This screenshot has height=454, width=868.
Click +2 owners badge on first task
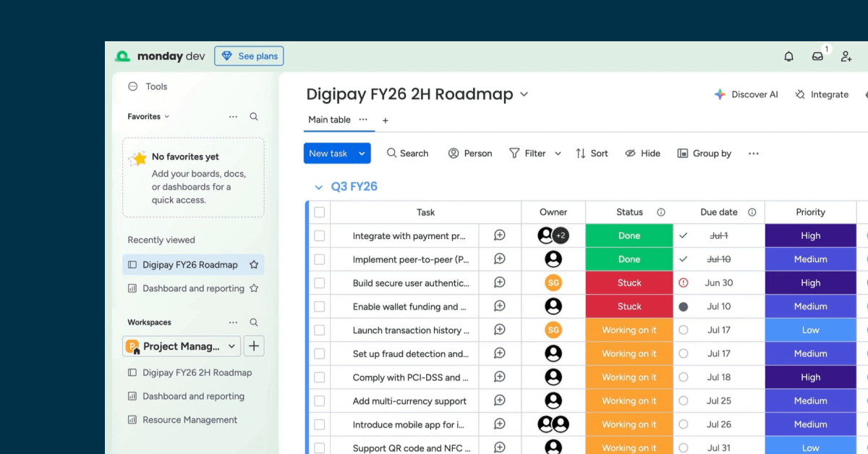point(561,235)
